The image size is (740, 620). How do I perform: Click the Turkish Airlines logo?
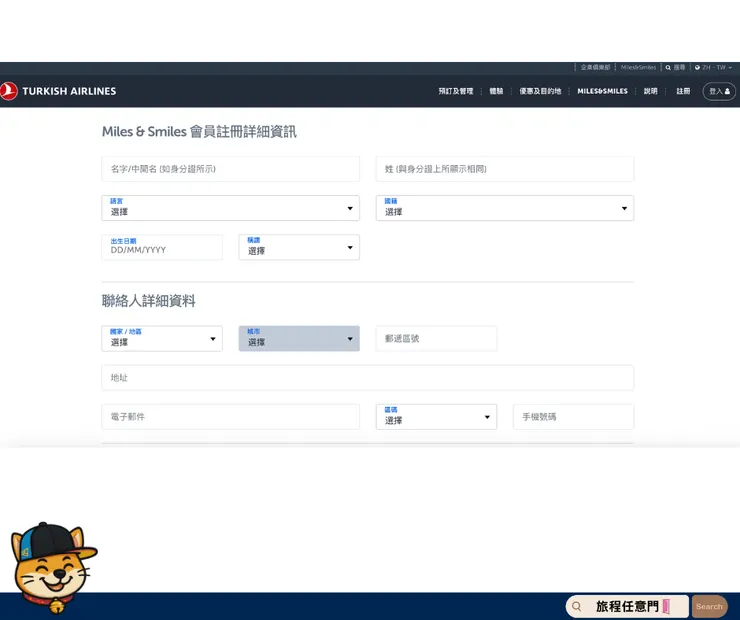(x=58, y=91)
